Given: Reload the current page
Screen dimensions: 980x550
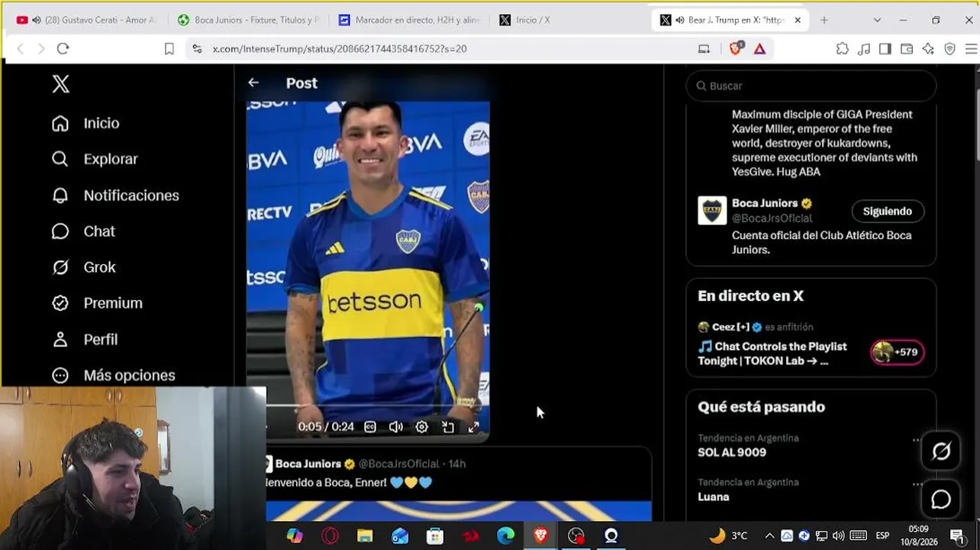Looking at the screenshot, I should (63, 49).
